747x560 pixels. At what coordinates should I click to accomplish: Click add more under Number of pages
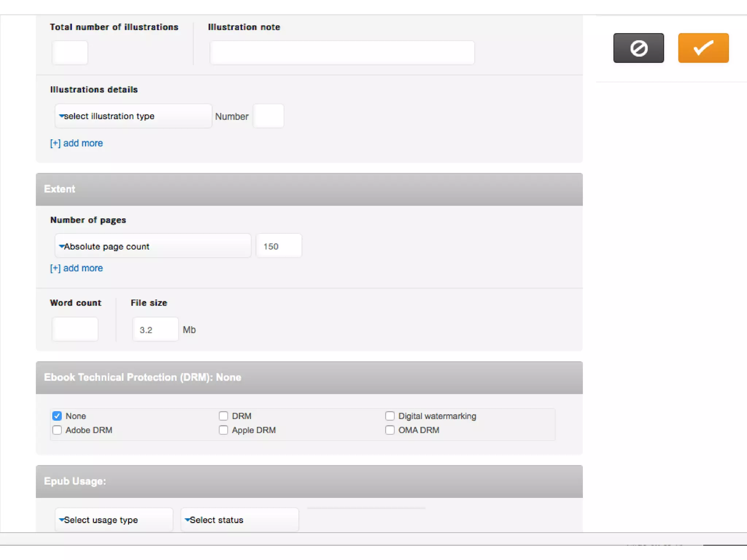click(77, 268)
